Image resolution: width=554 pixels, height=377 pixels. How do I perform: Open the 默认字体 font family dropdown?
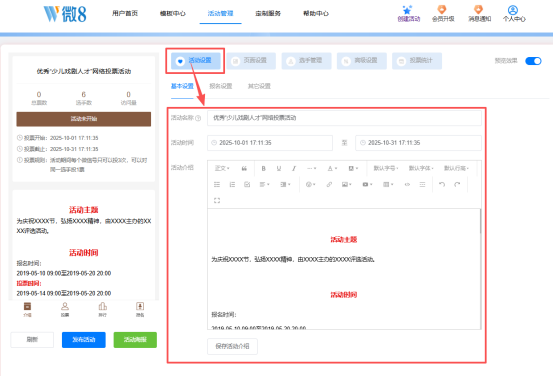point(421,169)
